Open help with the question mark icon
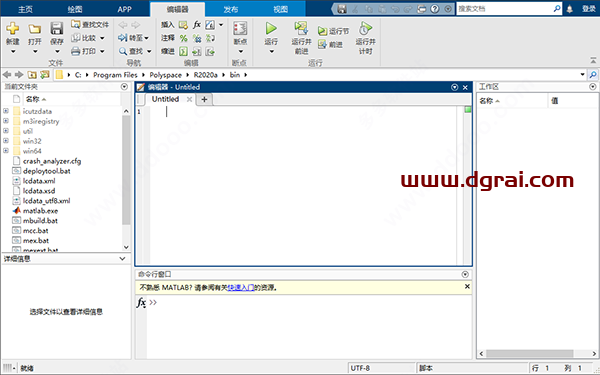The image size is (600, 375). (x=435, y=9)
